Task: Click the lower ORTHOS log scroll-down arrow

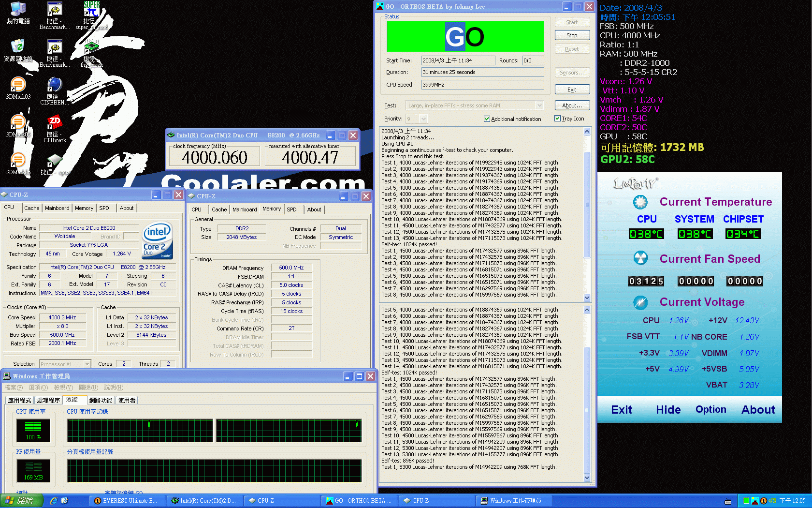Action: [587, 478]
